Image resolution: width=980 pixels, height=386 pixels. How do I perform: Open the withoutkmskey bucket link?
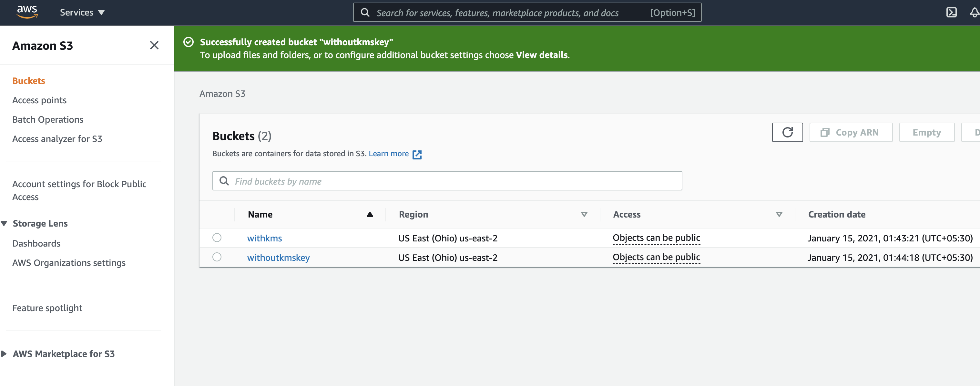click(278, 258)
